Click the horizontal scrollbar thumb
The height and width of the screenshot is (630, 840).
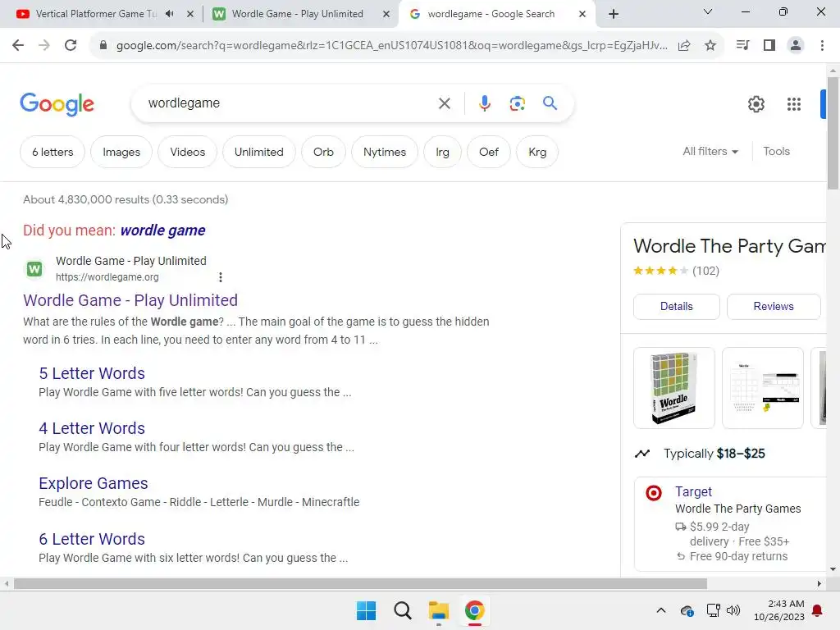360,583
